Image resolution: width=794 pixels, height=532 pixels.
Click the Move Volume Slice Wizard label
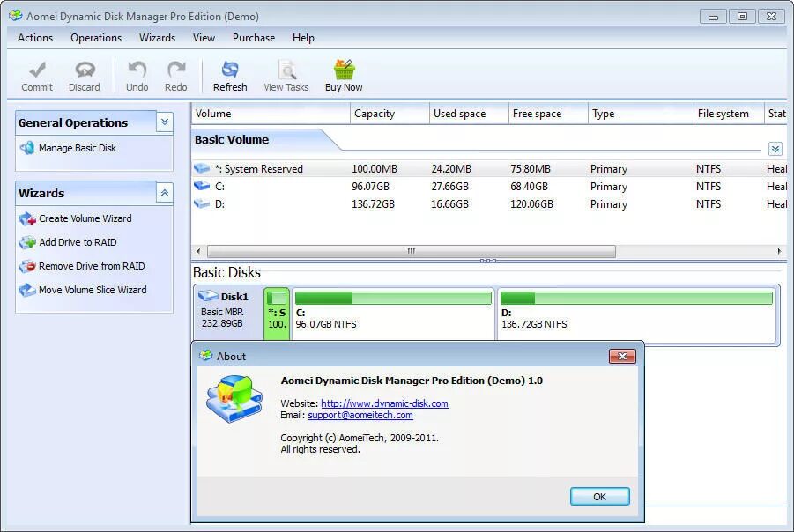coord(93,290)
